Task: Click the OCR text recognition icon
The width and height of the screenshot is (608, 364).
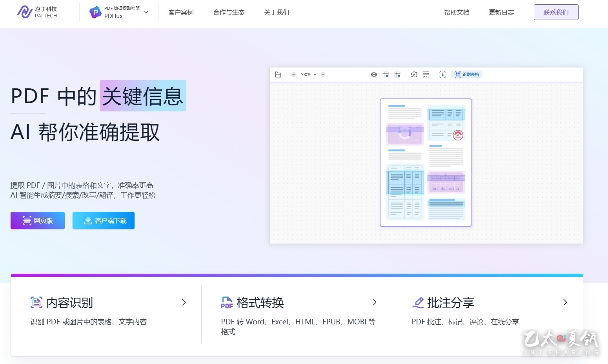Action: 426,75
